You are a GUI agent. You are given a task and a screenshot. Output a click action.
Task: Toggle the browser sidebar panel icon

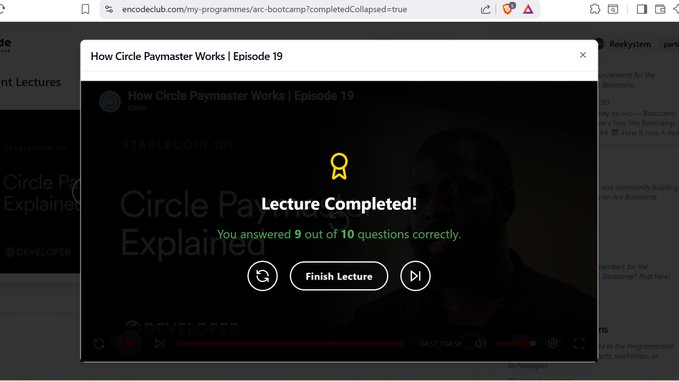click(642, 9)
